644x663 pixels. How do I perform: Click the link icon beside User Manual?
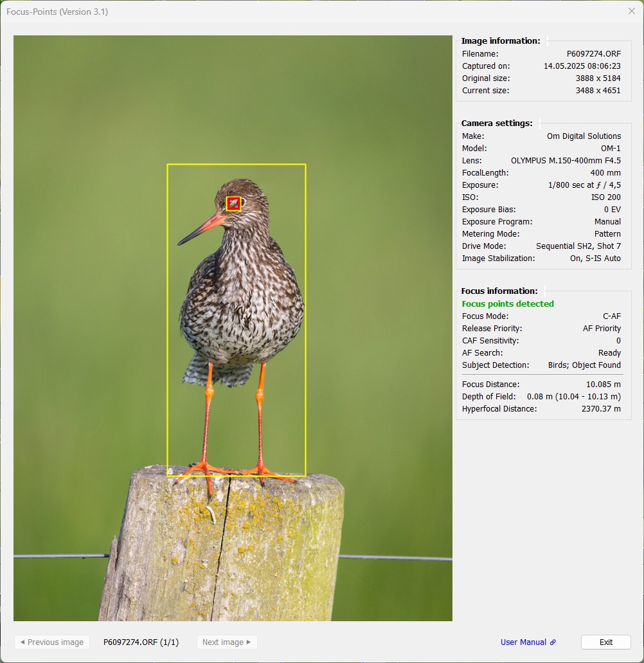pos(553,642)
